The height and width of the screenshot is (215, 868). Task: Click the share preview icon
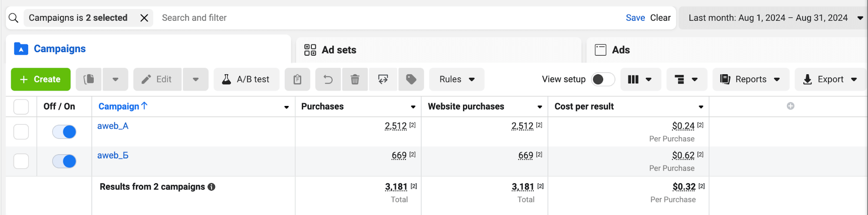(383, 79)
